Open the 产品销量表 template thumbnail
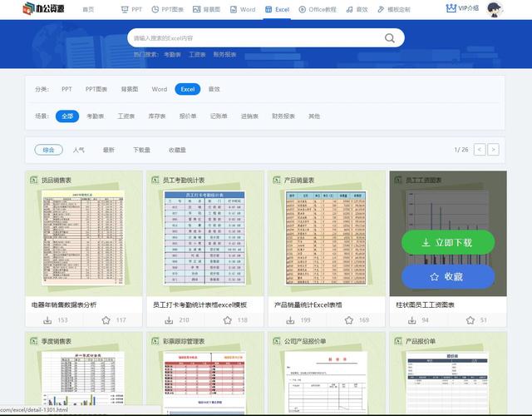Image resolution: width=532 pixels, height=416 pixels. (327, 234)
